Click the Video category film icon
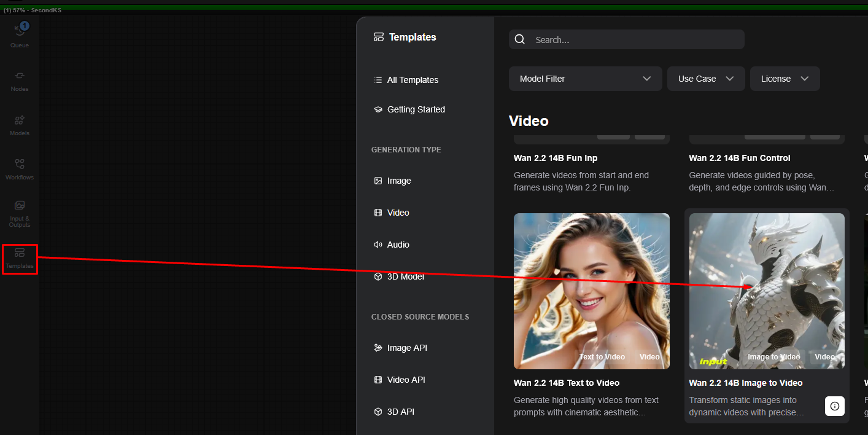This screenshot has height=435, width=868. coord(378,213)
